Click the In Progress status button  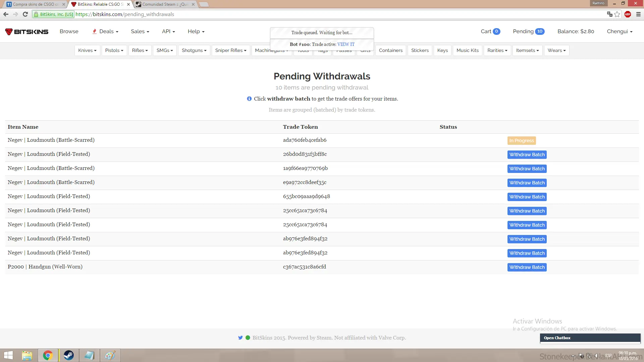(522, 140)
